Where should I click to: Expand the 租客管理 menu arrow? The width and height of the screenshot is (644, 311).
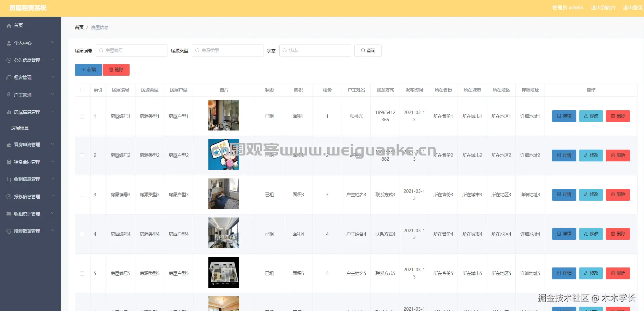click(53, 77)
